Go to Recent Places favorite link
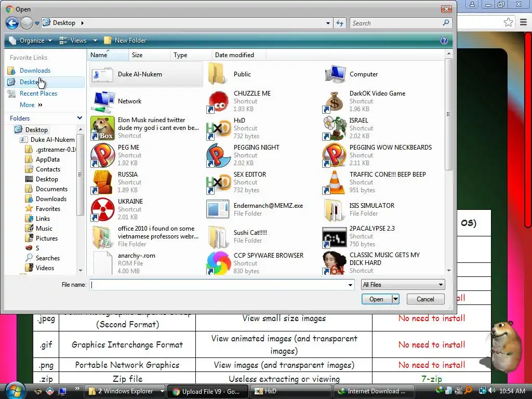532x399 pixels. [x=38, y=94]
